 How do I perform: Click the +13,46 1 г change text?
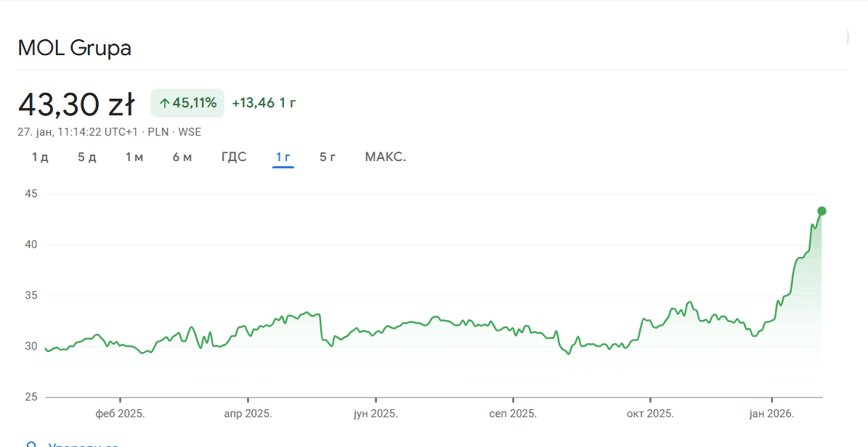point(264,103)
